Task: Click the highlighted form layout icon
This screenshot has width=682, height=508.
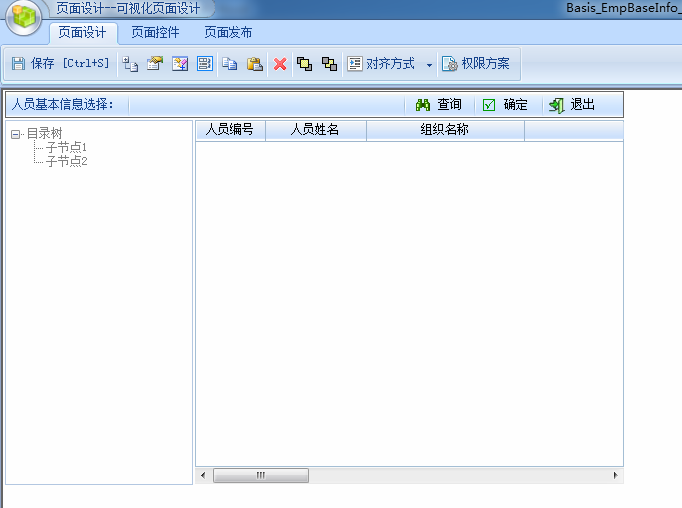Action: (x=204, y=64)
